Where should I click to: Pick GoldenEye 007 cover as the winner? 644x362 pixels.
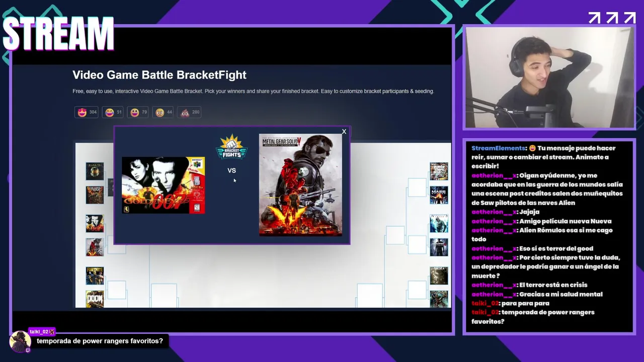click(163, 185)
